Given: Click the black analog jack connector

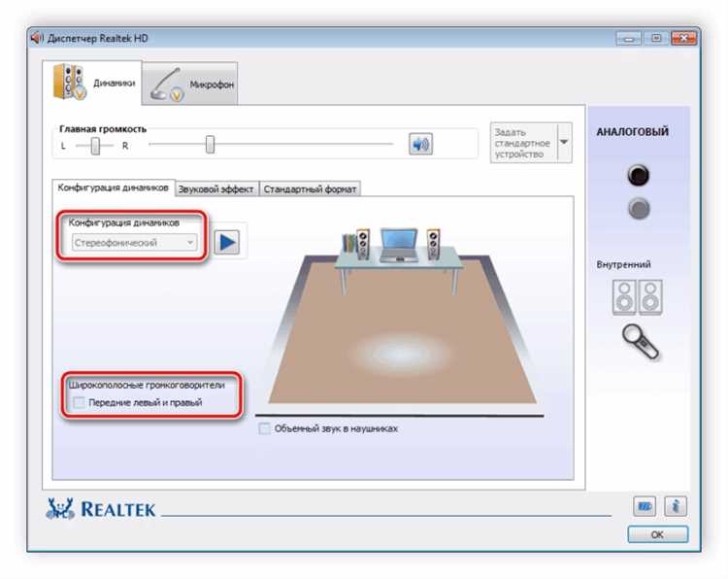Looking at the screenshot, I should [x=638, y=175].
